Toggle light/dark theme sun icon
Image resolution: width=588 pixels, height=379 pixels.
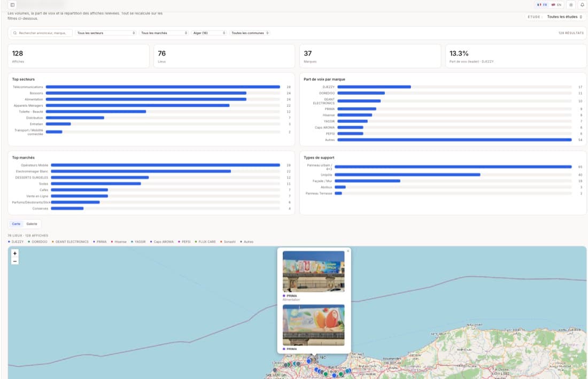coord(571,5)
